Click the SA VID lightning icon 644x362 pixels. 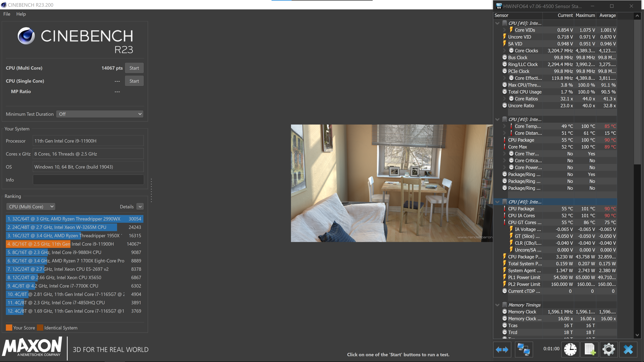coord(504,44)
